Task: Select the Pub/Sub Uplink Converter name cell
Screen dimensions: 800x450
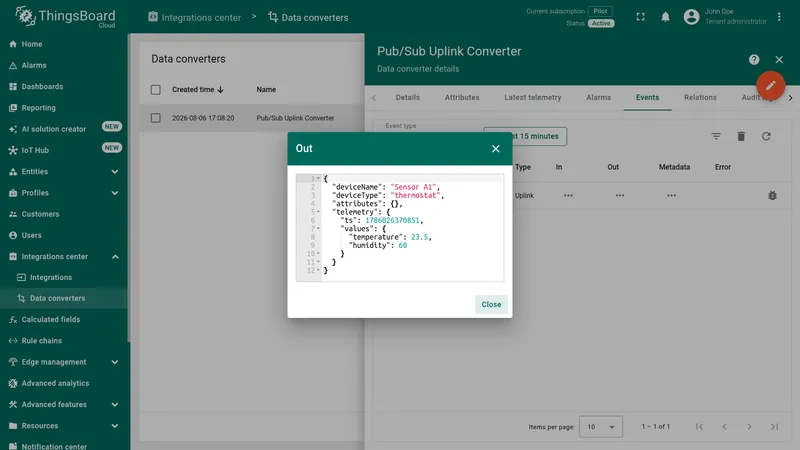Action: (295, 118)
